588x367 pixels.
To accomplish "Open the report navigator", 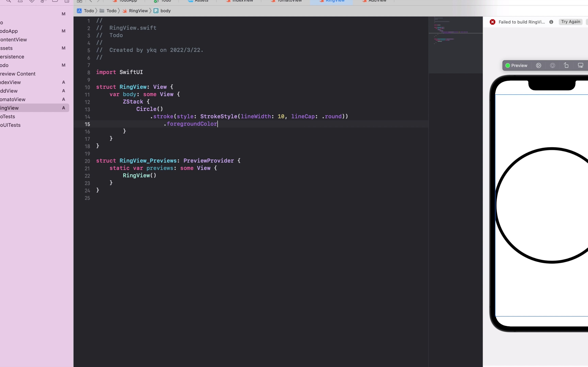I will tap(67, 1).
